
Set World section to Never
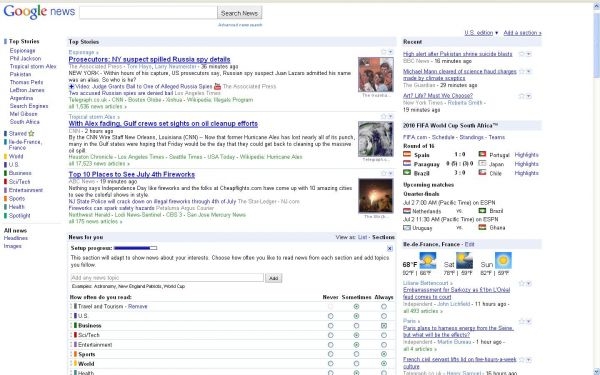click(331, 364)
